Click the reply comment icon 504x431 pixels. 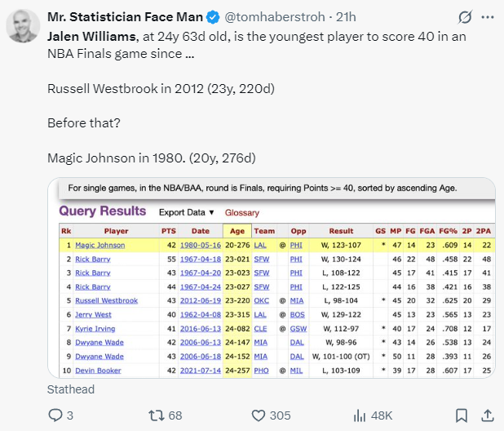56,415
